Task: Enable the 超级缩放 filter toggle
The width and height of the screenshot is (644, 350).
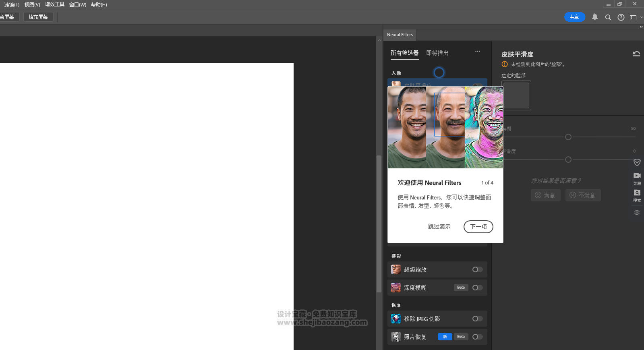Action: (x=477, y=269)
